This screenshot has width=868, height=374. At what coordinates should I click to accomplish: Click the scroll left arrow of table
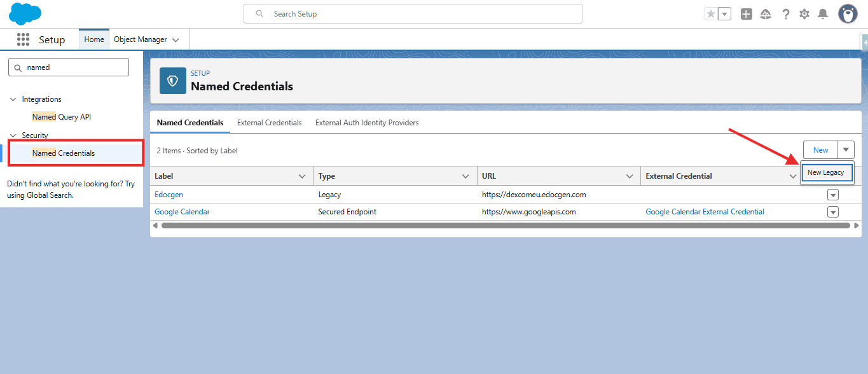[x=156, y=225]
